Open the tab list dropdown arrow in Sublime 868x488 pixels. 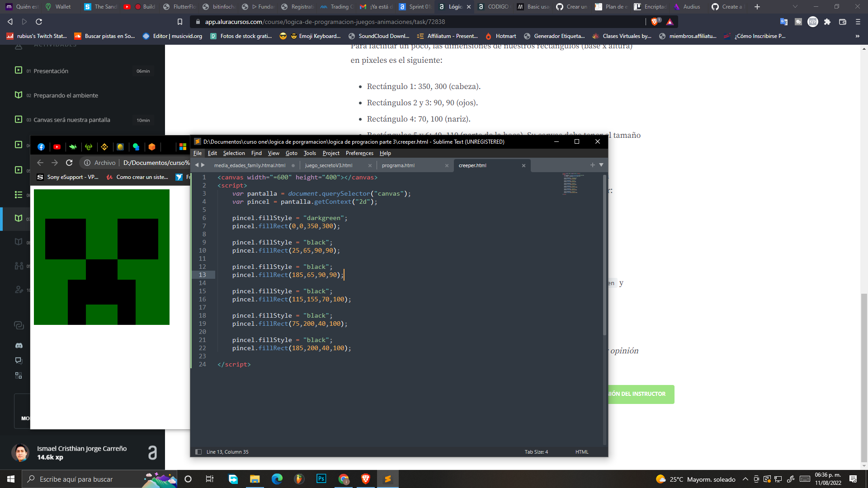[601, 165]
